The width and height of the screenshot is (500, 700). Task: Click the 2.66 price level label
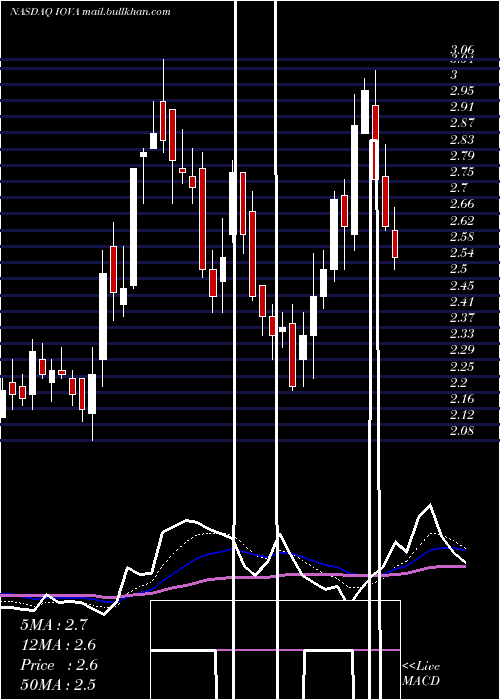(x=462, y=204)
